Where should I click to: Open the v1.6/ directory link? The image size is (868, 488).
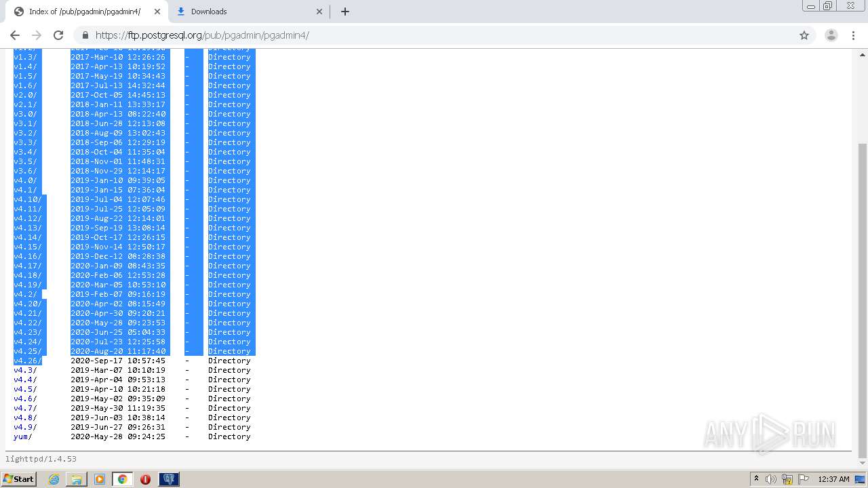point(25,85)
